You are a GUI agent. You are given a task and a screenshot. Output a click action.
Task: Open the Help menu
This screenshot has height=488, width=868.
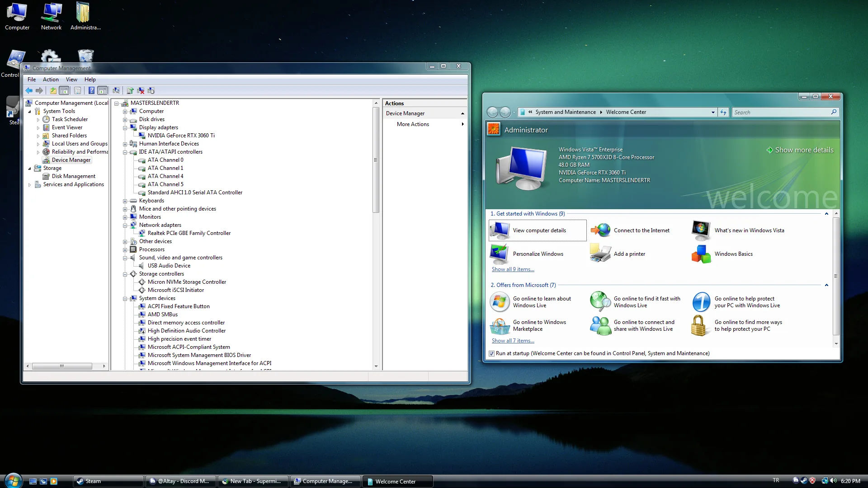point(90,80)
